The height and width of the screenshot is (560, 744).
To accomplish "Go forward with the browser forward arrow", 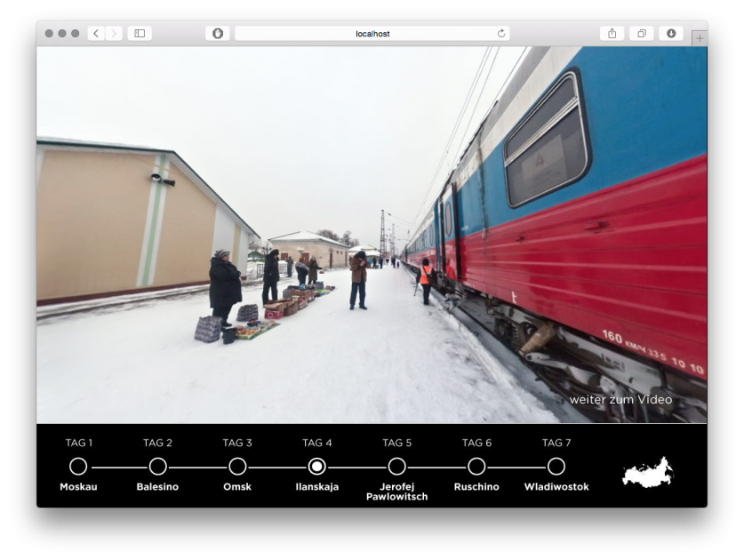I will pyautogui.click(x=114, y=33).
